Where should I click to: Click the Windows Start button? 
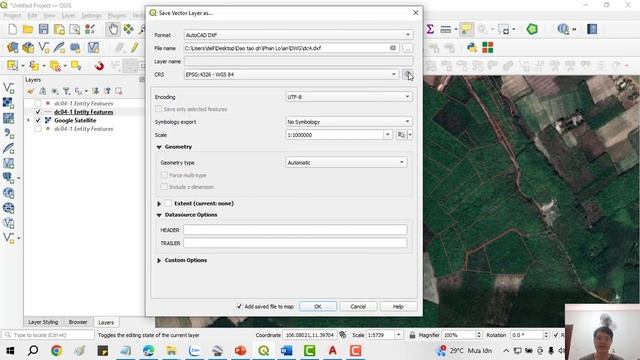[x=10, y=351]
